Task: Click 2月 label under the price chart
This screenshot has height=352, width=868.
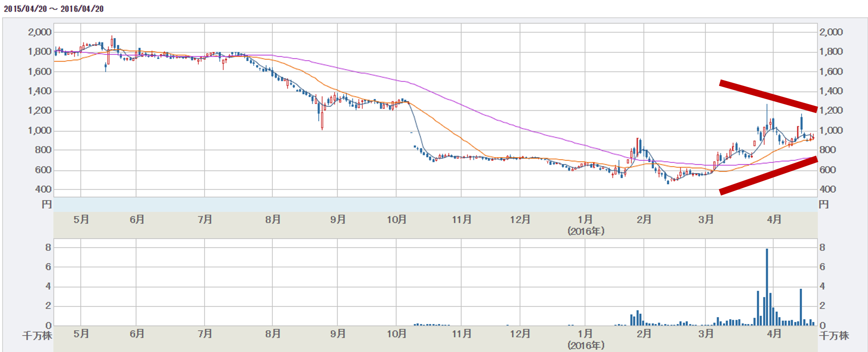Action: pos(644,219)
